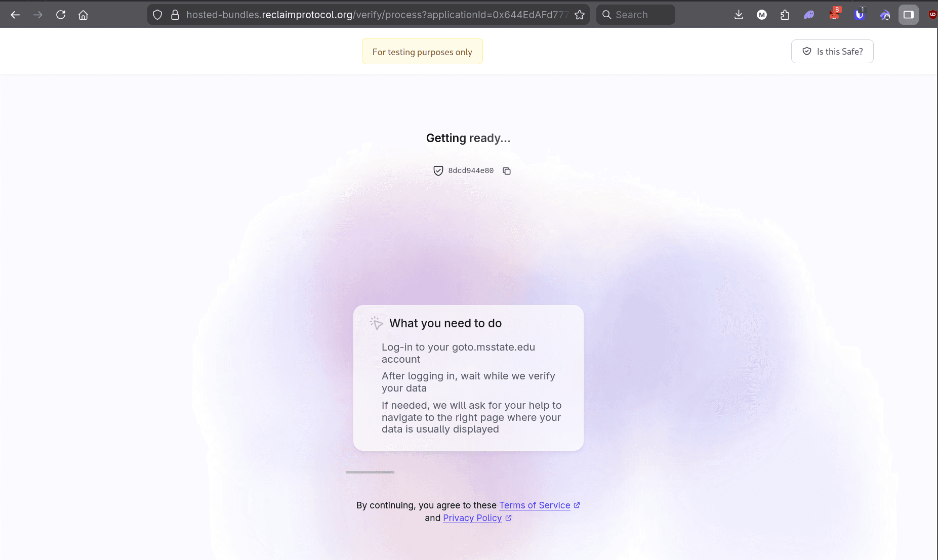Viewport: 938px width, 560px height.
Task: Toggle the Firefox sidebar
Action: click(909, 15)
